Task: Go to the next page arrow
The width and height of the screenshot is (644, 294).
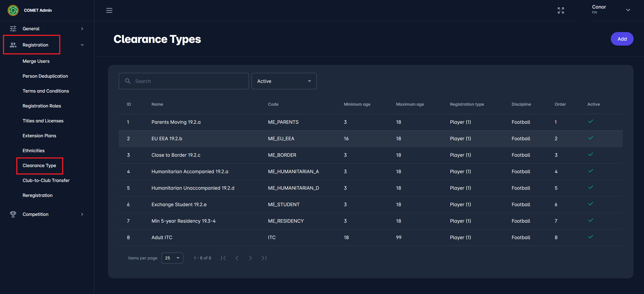Action: [x=250, y=258]
